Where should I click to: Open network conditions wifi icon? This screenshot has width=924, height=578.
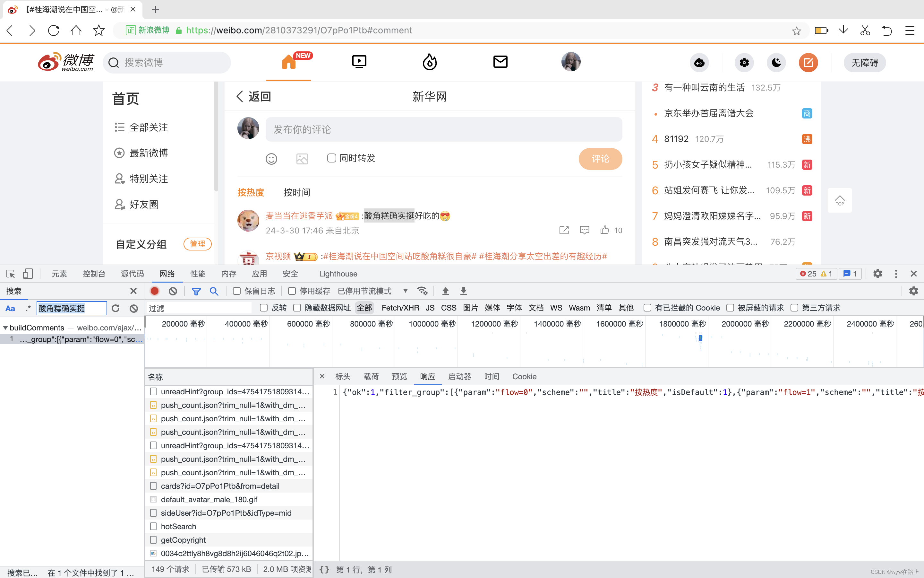pyautogui.click(x=422, y=291)
